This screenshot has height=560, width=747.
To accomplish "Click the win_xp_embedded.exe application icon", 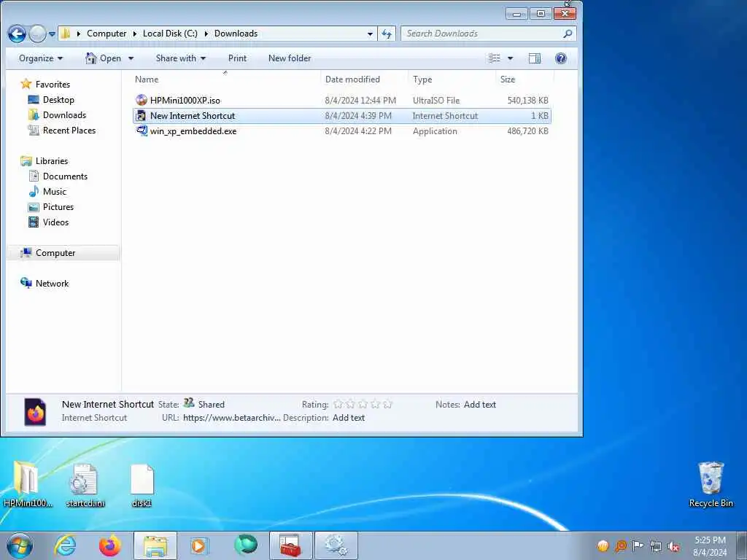I will point(142,131).
